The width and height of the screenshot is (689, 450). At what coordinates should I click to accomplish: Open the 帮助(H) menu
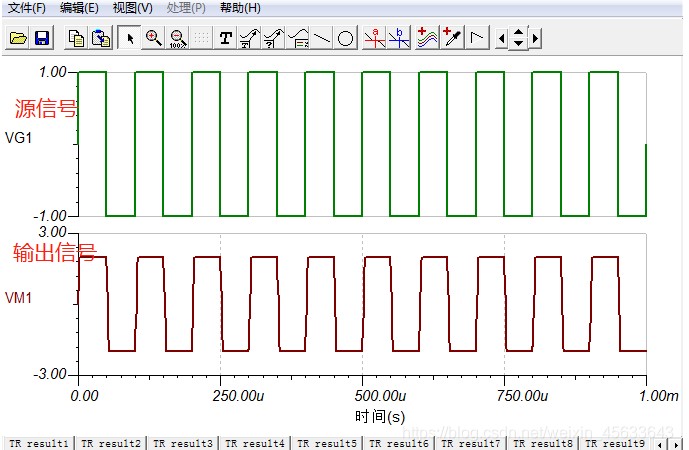[240, 8]
